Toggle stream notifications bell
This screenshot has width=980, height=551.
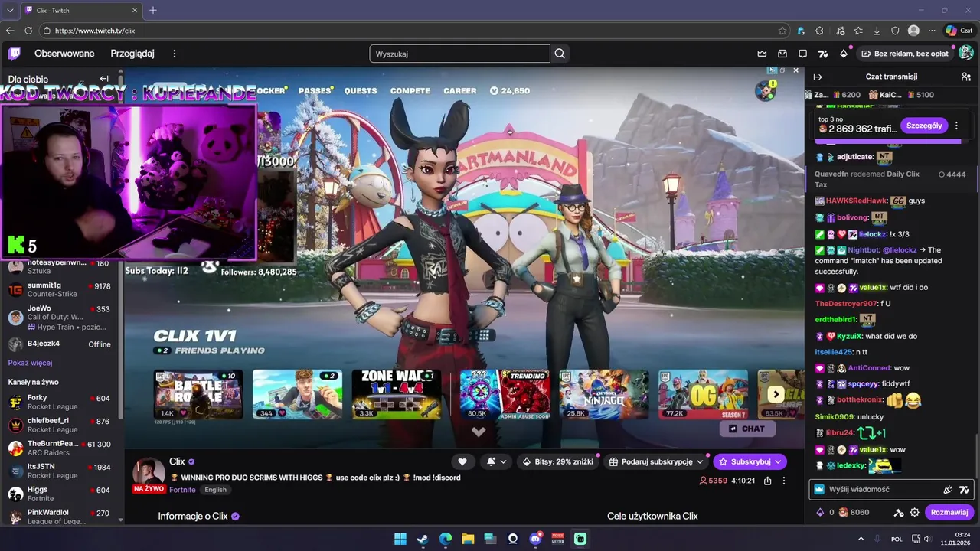click(x=491, y=461)
